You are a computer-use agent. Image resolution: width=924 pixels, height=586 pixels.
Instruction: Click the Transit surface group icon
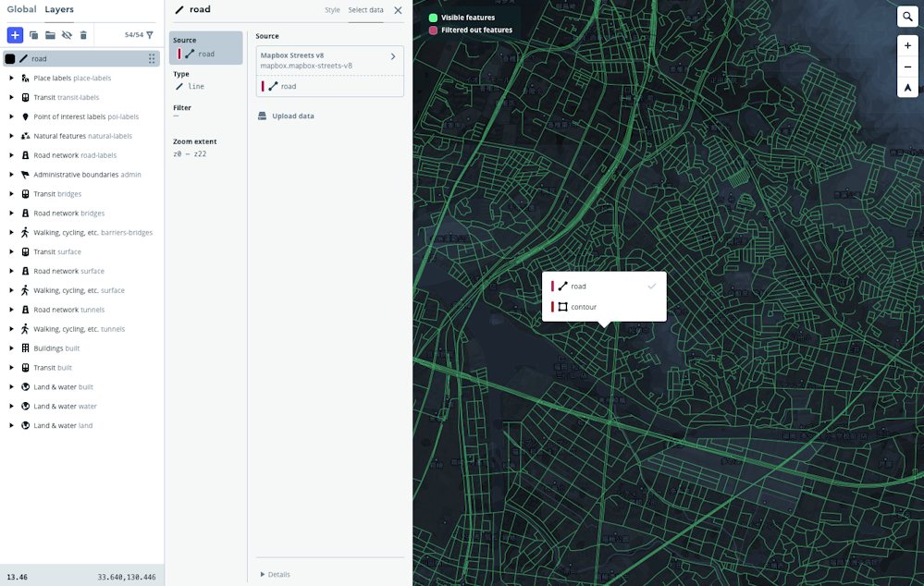(x=25, y=251)
